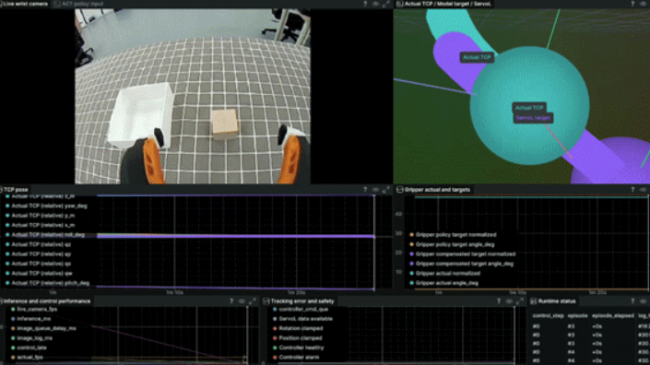The width and height of the screenshot is (650, 365).
Task: Maximize the TCP pose plot panel
Action: click(386, 190)
